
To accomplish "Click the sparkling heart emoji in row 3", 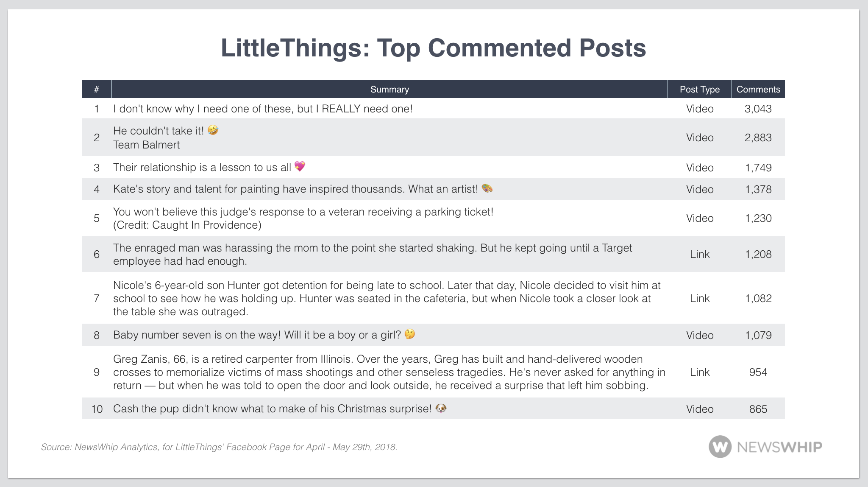I will click(300, 167).
